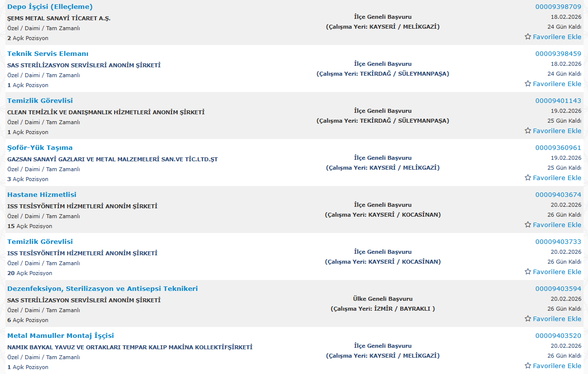Open the Hastane Hizmetlisi job title
The image size is (588, 374).
[42, 194]
